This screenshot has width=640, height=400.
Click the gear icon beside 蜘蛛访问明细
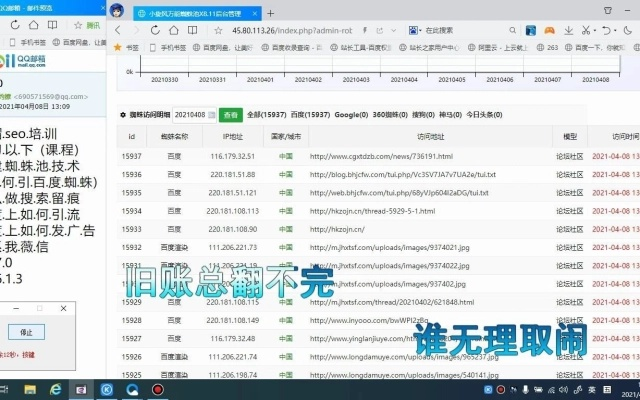point(123,115)
